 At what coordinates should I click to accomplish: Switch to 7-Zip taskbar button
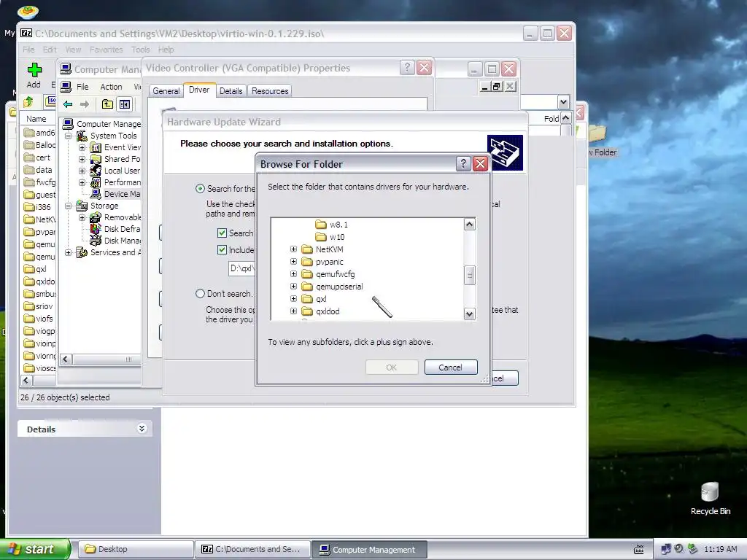tap(252, 549)
